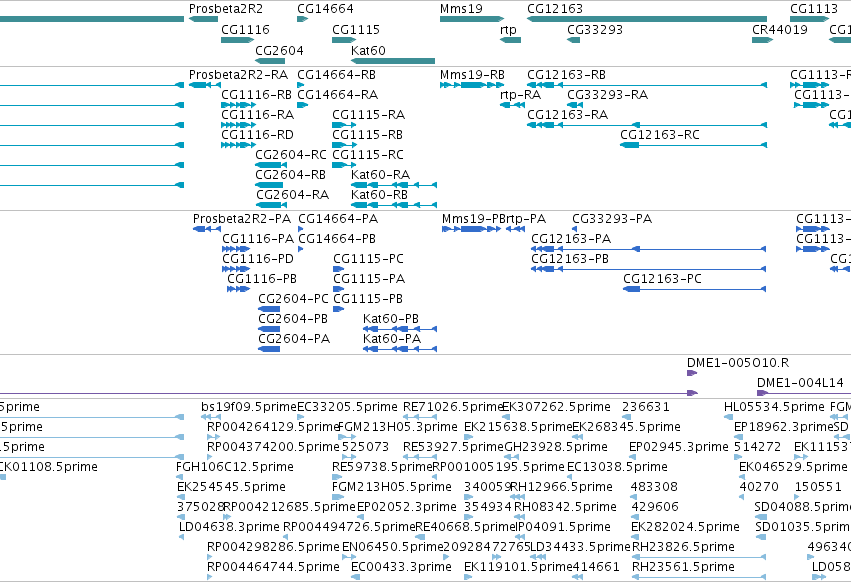Click the Kat60 gene label in the top track
851x582 pixels.
(x=369, y=50)
